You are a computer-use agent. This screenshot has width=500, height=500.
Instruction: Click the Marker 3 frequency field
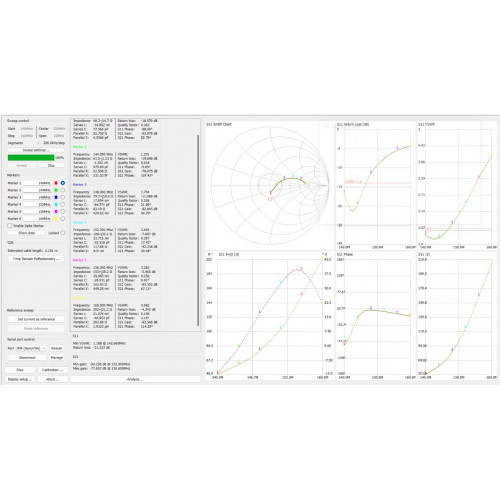click(x=37, y=197)
